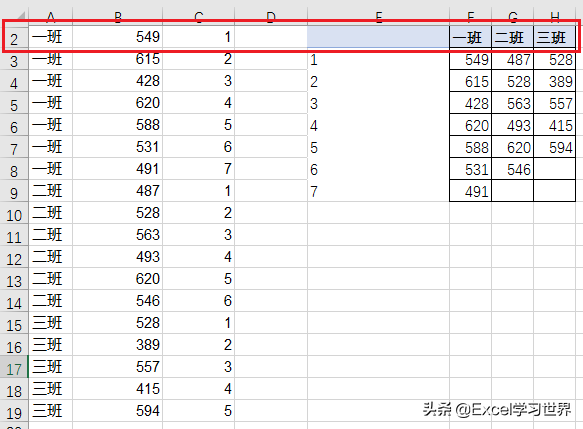Select cell B9 with value 487
This screenshot has height=429, width=583.
(117, 191)
